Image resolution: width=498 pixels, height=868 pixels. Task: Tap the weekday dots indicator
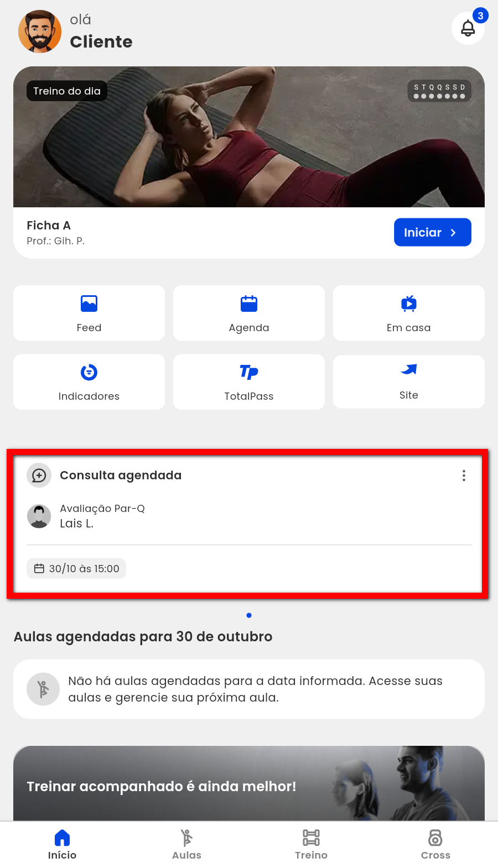tap(439, 91)
